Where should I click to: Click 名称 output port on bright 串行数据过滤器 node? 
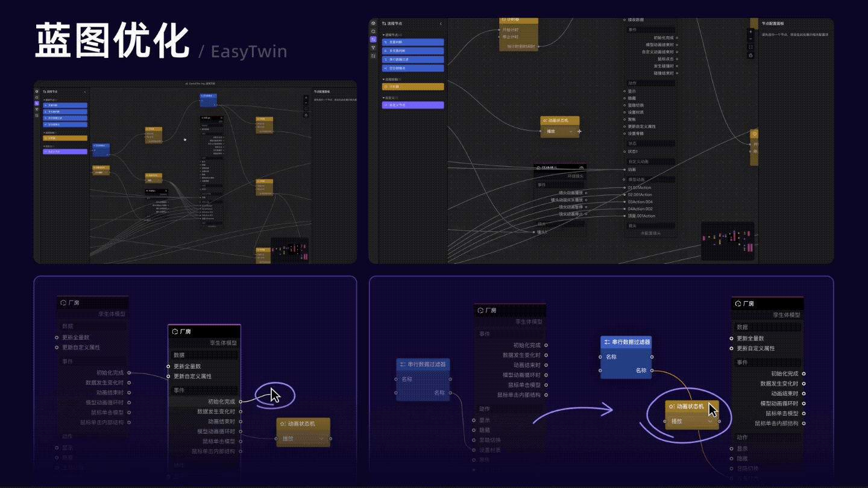[652, 371]
